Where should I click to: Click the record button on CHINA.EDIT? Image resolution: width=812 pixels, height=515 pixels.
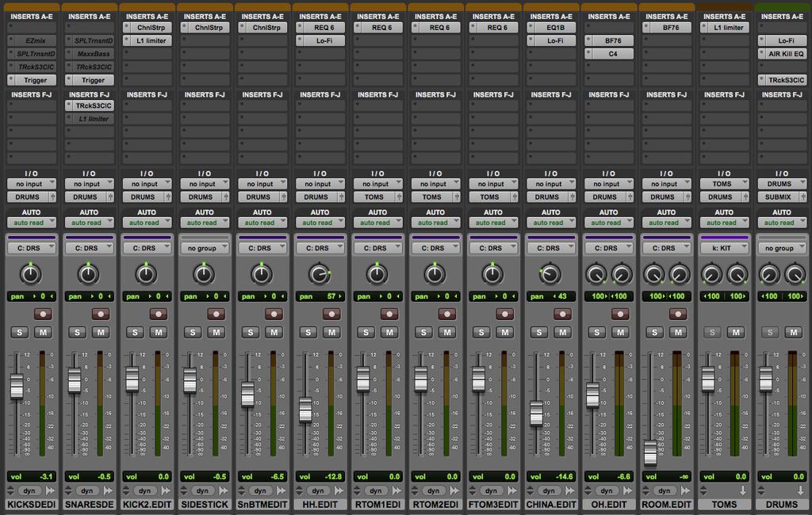point(562,315)
